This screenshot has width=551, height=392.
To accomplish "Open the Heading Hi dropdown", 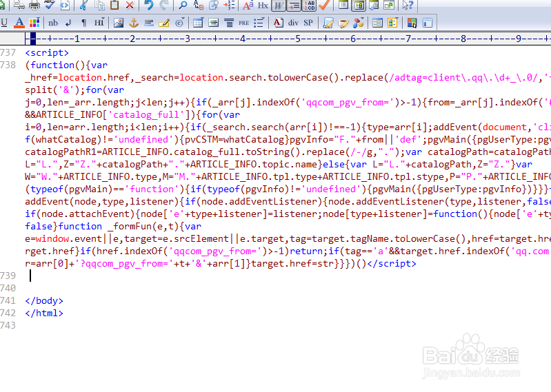I will click(x=99, y=23).
